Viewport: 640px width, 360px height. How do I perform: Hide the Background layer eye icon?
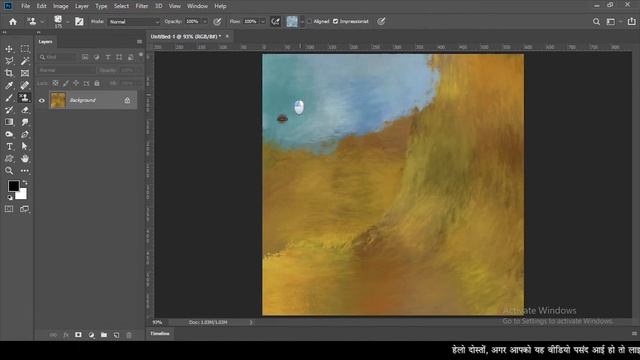click(x=42, y=100)
